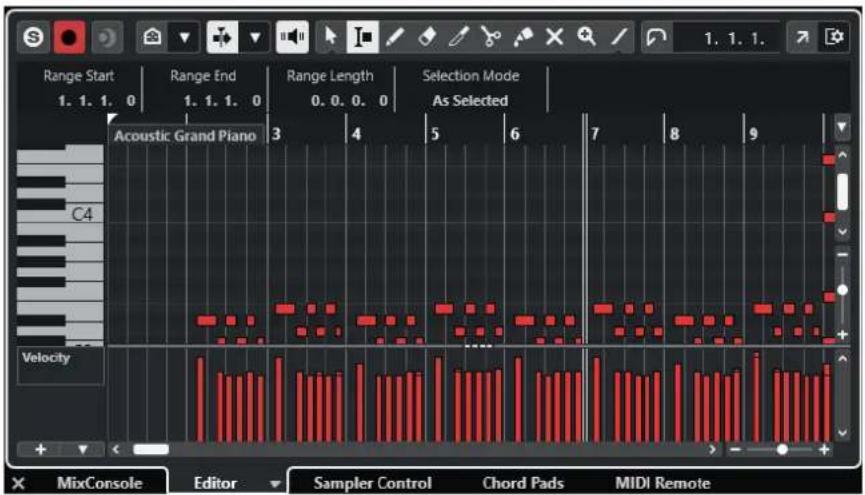This screenshot has height=495, width=865.
Task: Open the Editor tab dropdown arrow
Action: [274, 484]
